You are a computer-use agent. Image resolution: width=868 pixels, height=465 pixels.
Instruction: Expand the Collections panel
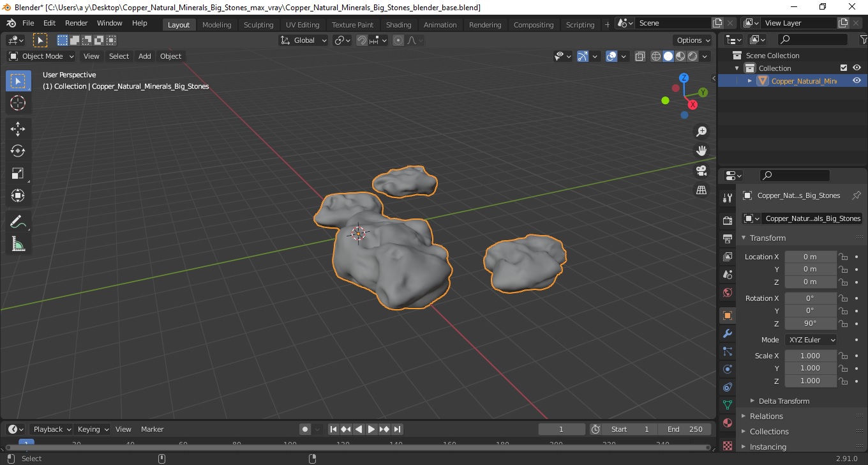769,431
